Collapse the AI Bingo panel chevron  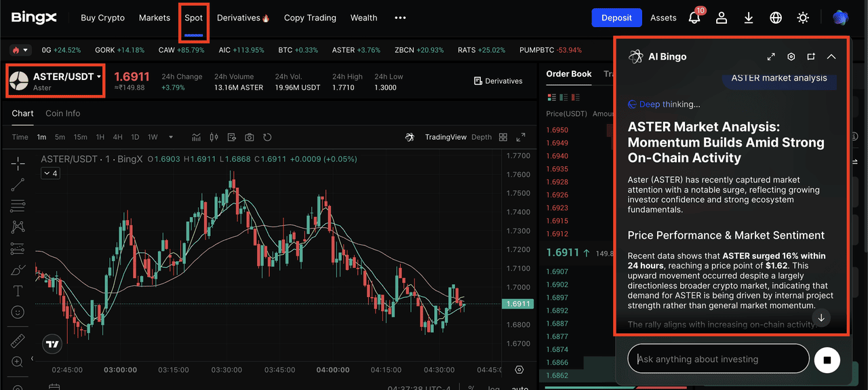point(831,57)
